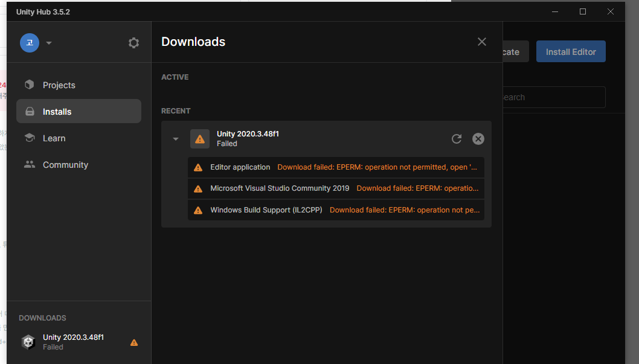Minimize the Unity Hub window
Screen dimensions: 639x364
(x=555, y=11)
